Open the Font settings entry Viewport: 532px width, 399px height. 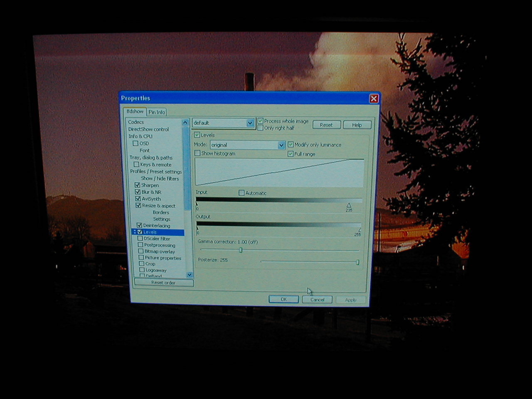pyautogui.click(x=144, y=150)
